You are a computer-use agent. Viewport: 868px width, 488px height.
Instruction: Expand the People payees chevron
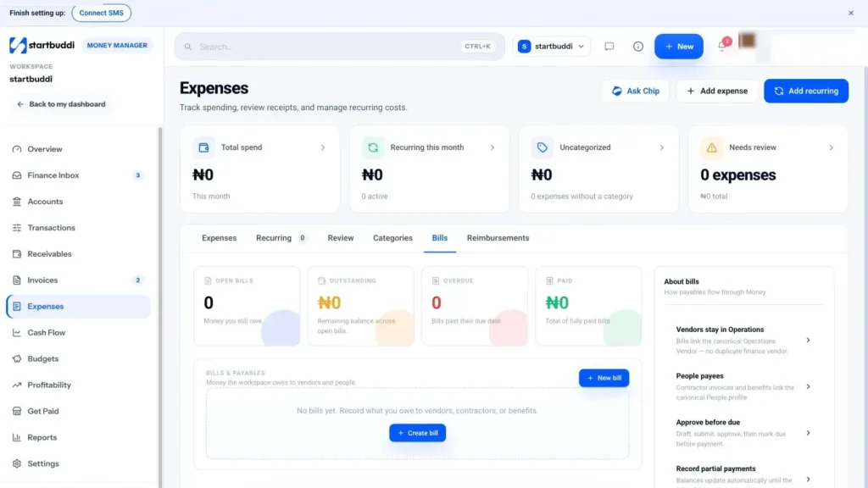tap(808, 386)
